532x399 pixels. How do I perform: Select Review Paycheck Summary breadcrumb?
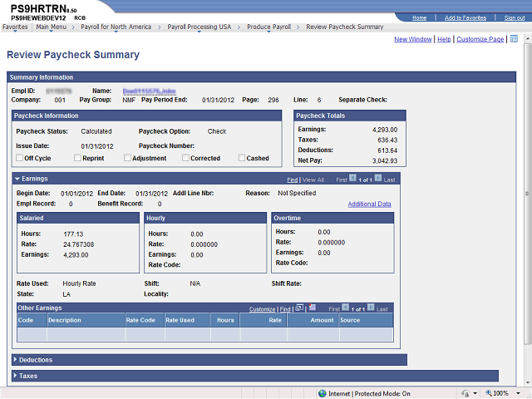click(345, 27)
